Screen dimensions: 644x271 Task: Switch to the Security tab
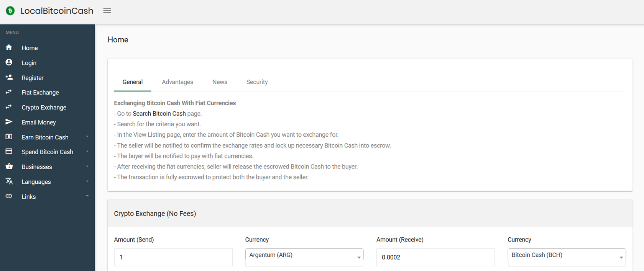click(257, 82)
